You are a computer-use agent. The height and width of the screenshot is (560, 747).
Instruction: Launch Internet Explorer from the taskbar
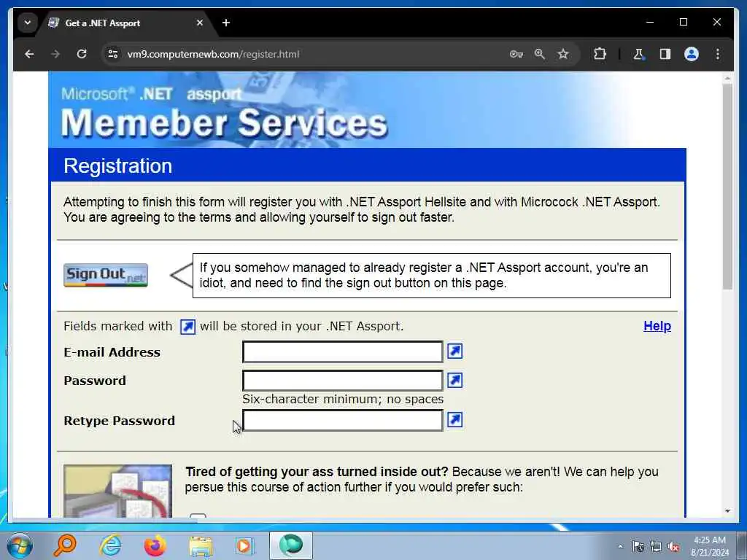click(111, 545)
